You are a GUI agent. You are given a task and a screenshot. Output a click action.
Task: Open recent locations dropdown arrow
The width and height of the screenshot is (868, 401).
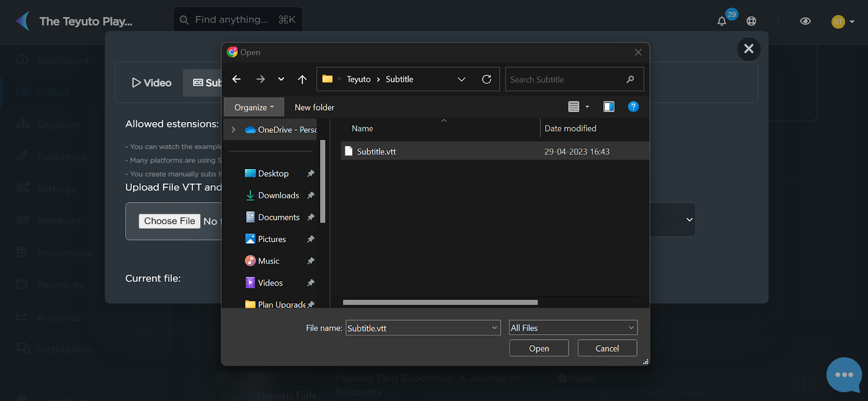point(281,79)
